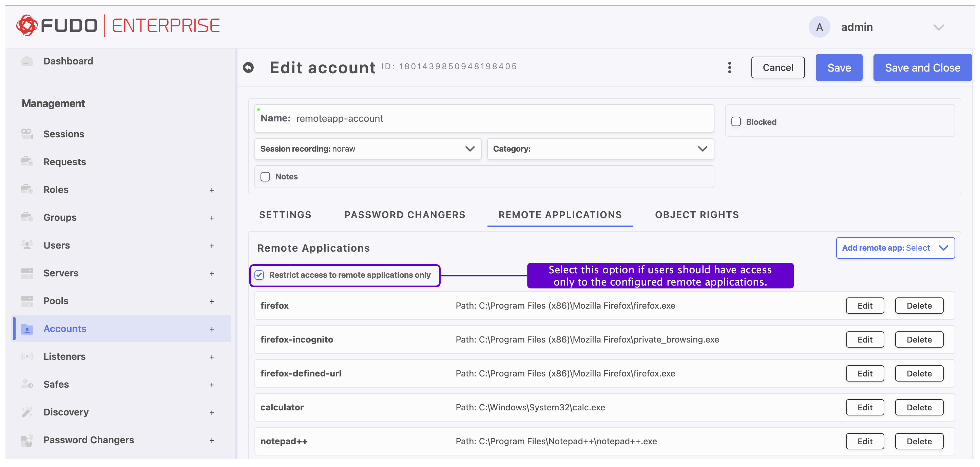
Task: Open the three-dot more options menu
Action: [x=729, y=67]
